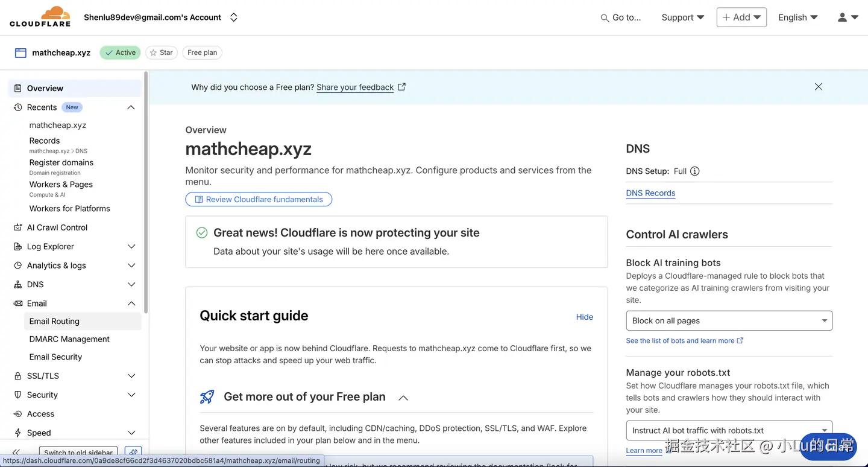868x467 pixels.
Task: Click Review Cloudflare fundamentals button
Action: (259, 199)
